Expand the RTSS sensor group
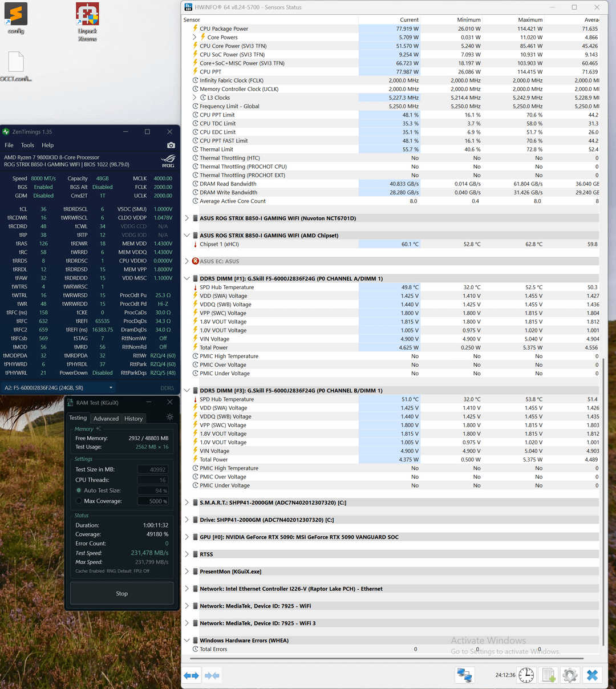 (x=187, y=554)
